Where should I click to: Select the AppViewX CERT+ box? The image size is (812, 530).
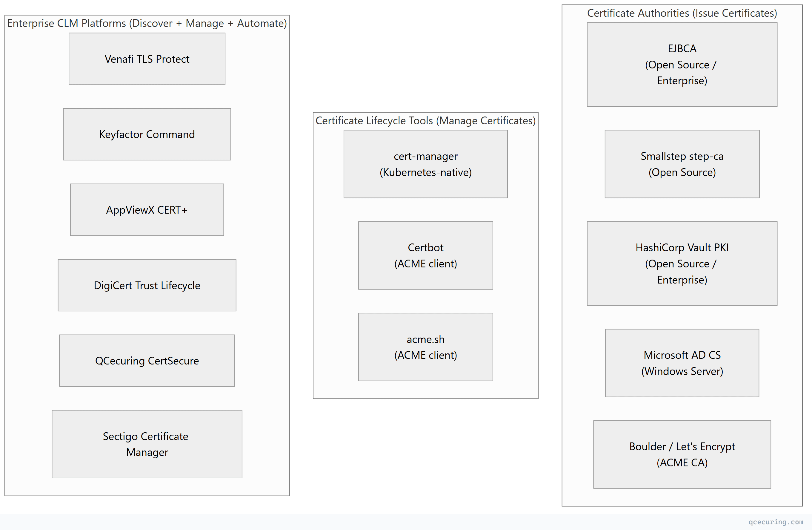coord(147,210)
